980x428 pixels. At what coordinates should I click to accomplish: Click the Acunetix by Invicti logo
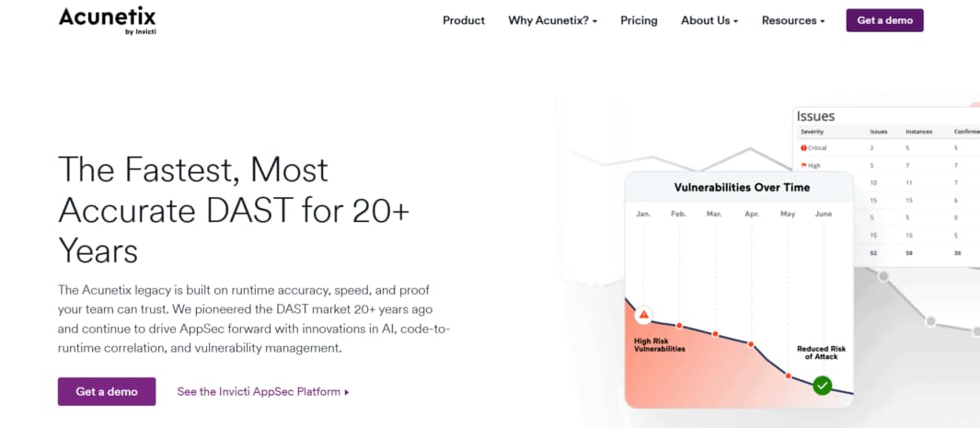pyautogui.click(x=108, y=20)
